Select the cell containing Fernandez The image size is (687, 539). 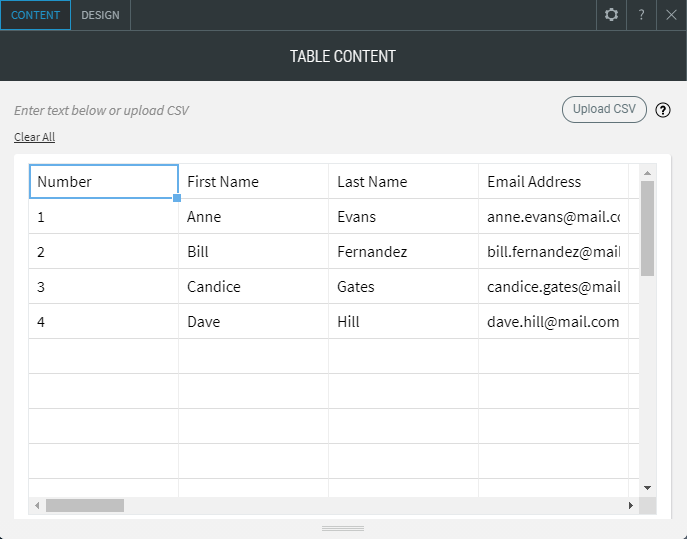[x=403, y=252]
